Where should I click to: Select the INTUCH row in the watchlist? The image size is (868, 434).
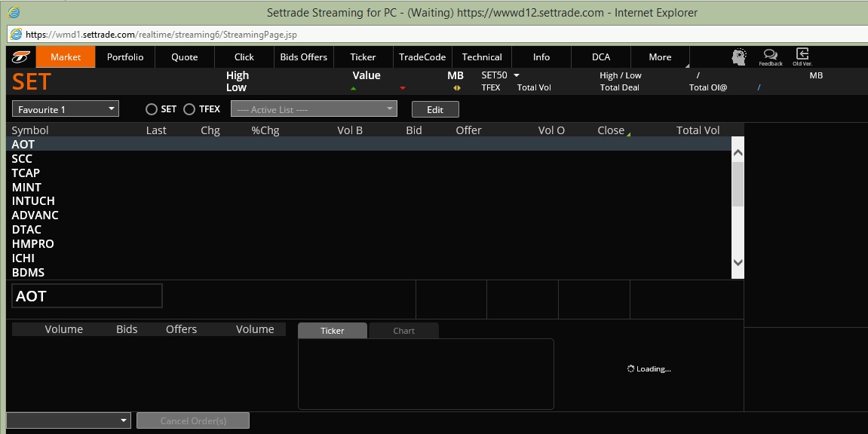369,201
